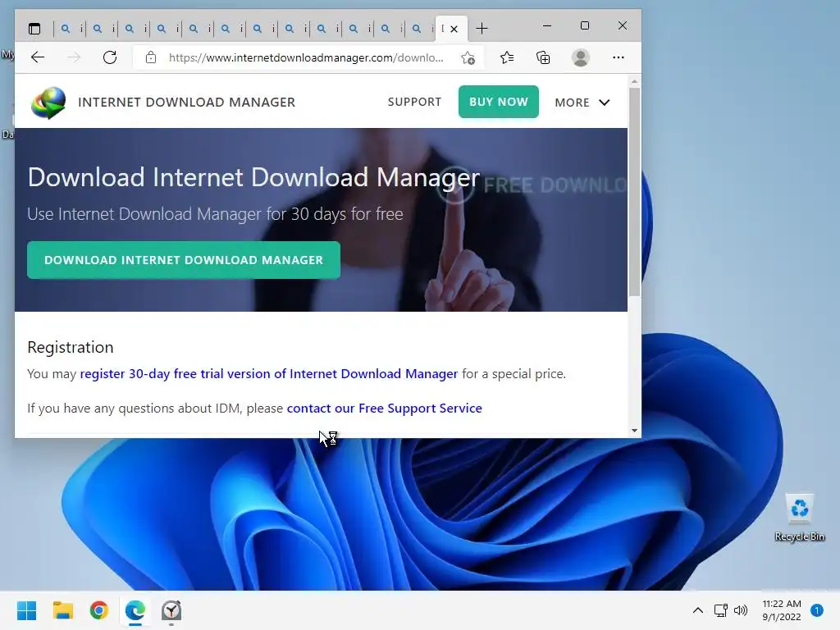Click the INTERNET DOWNLOAD MANAGER site title

pos(186,103)
